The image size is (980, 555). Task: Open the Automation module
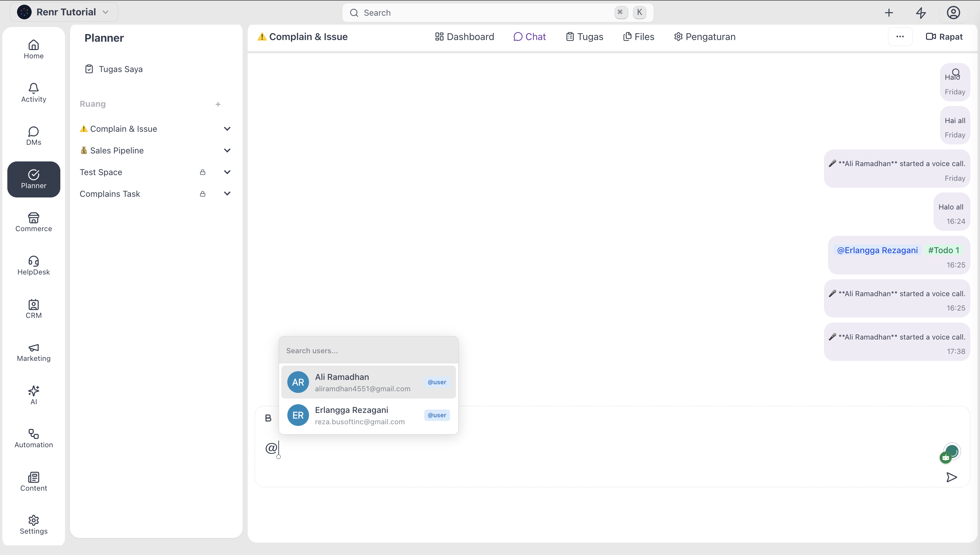pyautogui.click(x=34, y=439)
